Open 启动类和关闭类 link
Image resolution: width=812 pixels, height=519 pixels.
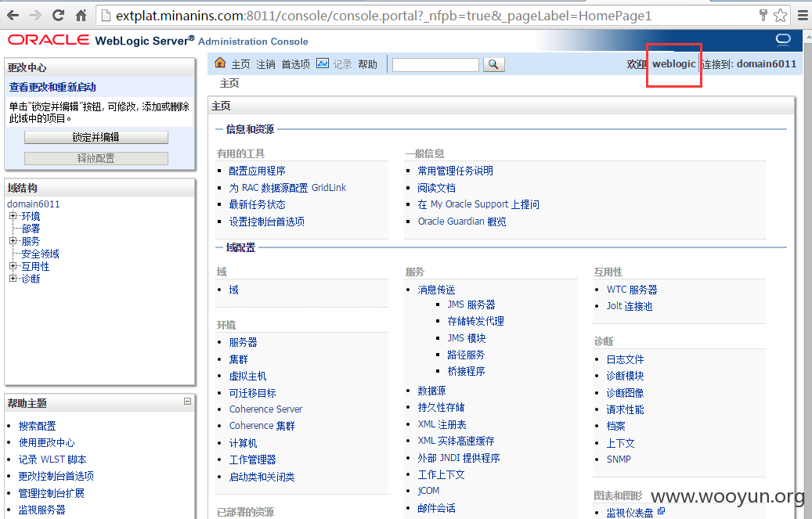tap(262, 477)
